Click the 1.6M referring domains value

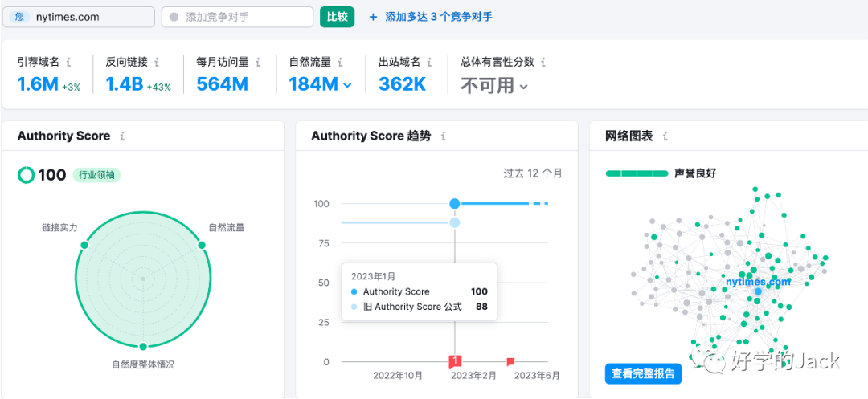click(38, 83)
